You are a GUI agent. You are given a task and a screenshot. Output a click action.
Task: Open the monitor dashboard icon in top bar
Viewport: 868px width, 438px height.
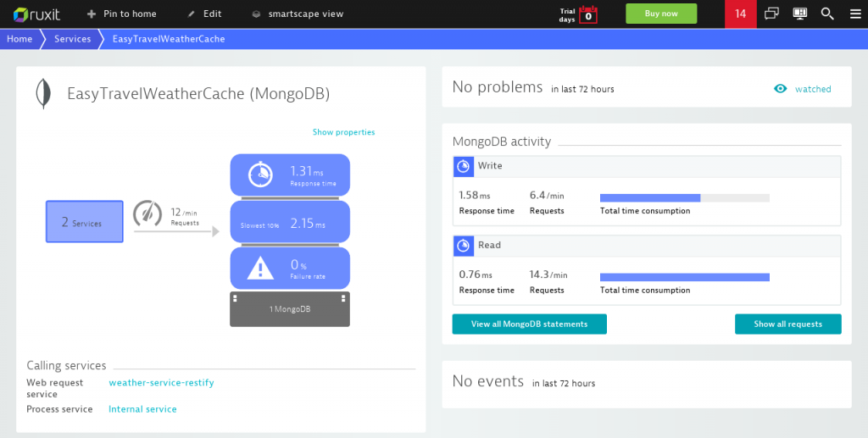800,14
